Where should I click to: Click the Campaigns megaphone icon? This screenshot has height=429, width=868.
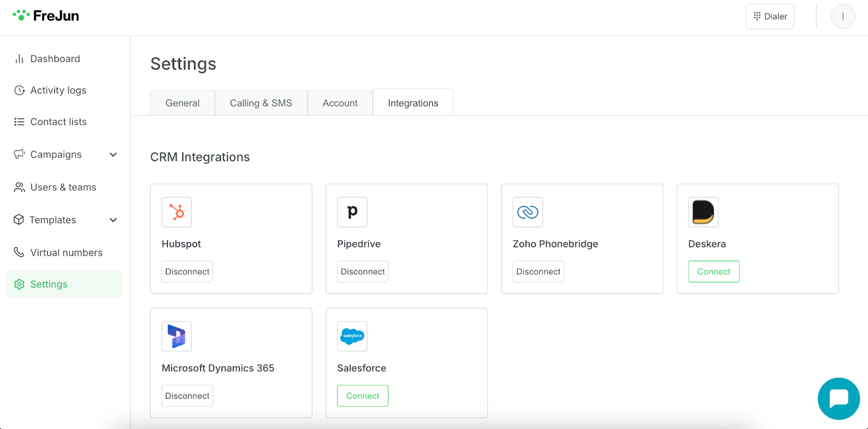pos(20,154)
